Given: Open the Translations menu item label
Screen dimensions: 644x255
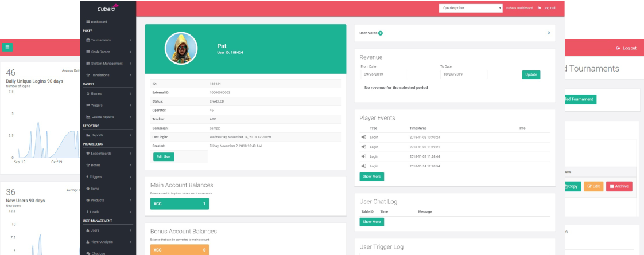Looking at the screenshot, I should tap(100, 76).
